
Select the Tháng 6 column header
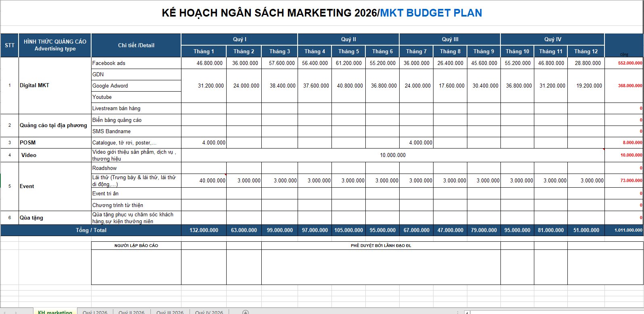(x=382, y=51)
